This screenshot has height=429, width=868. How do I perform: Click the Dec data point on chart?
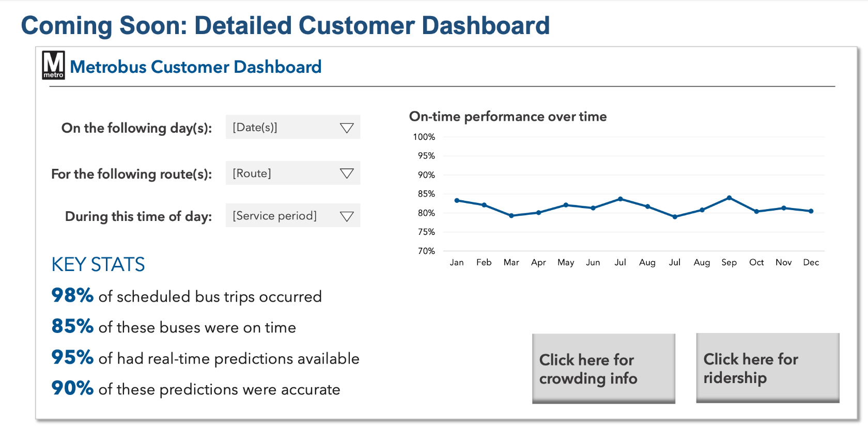click(x=811, y=211)
